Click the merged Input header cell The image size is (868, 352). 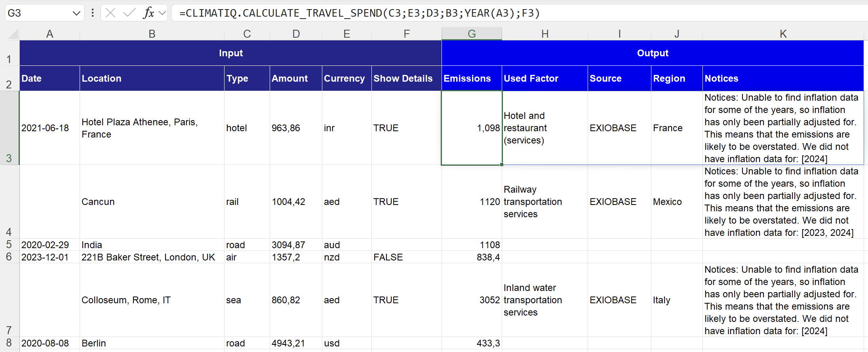click(230, 53)
